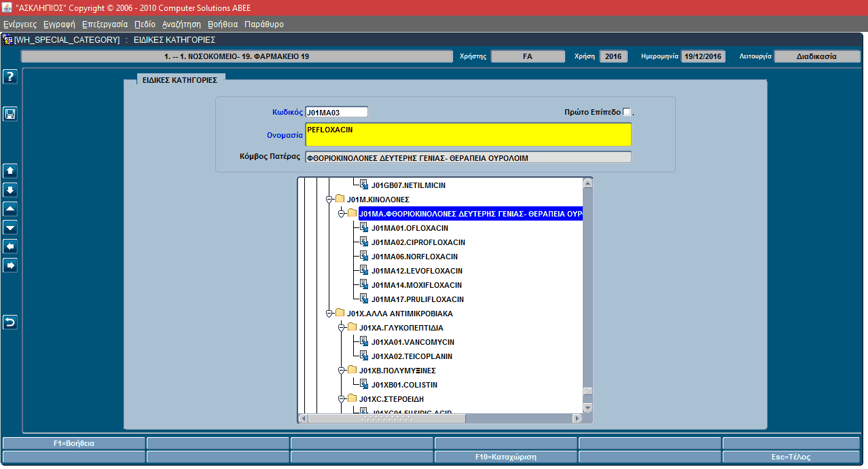Click the right arrow sidebar icon
Image resolution: width=868 pixels, height=469 pixels.
click(x=10, y=265)
